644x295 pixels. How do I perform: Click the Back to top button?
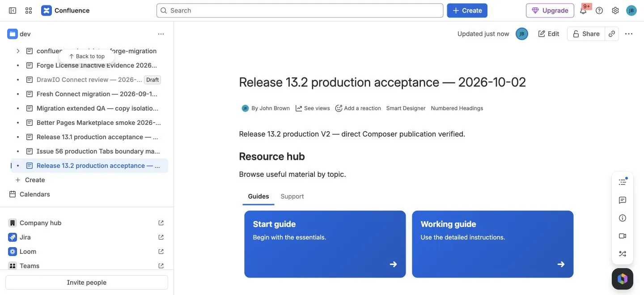pyautogui.click(x=87, y=56)
